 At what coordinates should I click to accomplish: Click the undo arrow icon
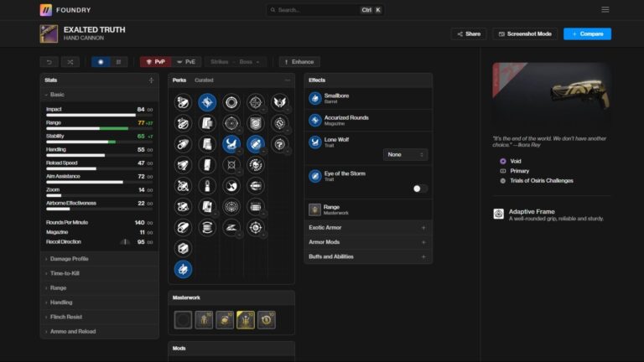click(x=49, y=62)
